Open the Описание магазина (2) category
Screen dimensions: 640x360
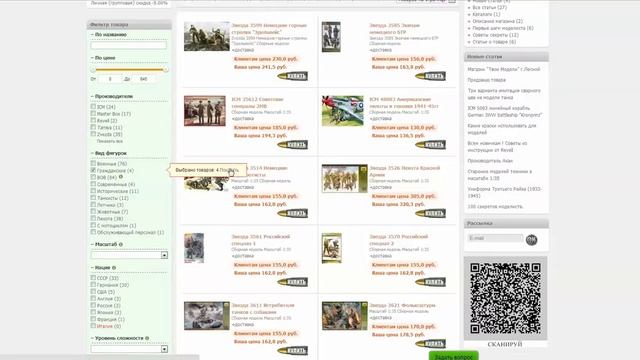tap(498, 21)
